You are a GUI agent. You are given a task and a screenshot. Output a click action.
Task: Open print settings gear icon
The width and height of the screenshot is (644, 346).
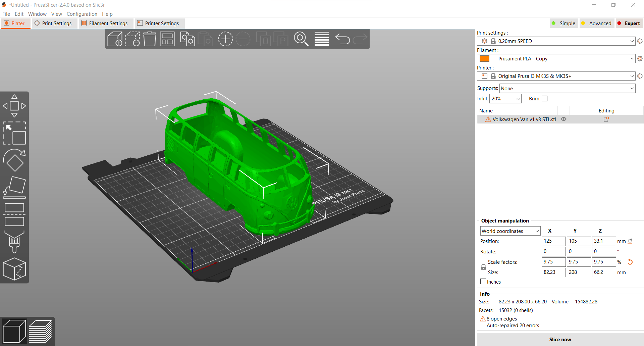tap(640, 41)
